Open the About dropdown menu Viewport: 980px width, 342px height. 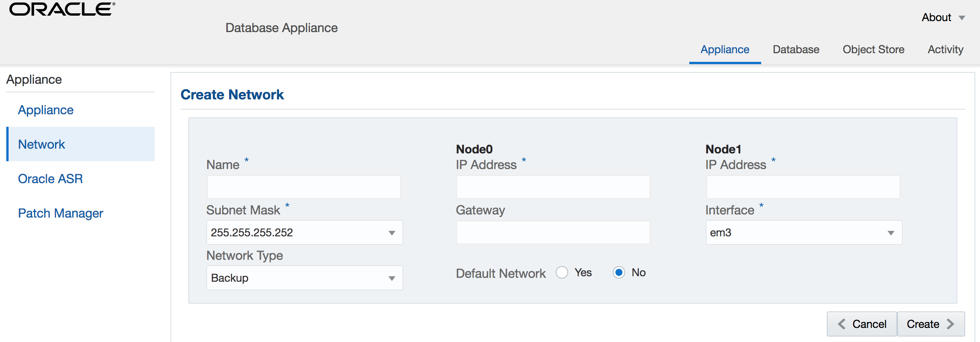coord(943,18)
